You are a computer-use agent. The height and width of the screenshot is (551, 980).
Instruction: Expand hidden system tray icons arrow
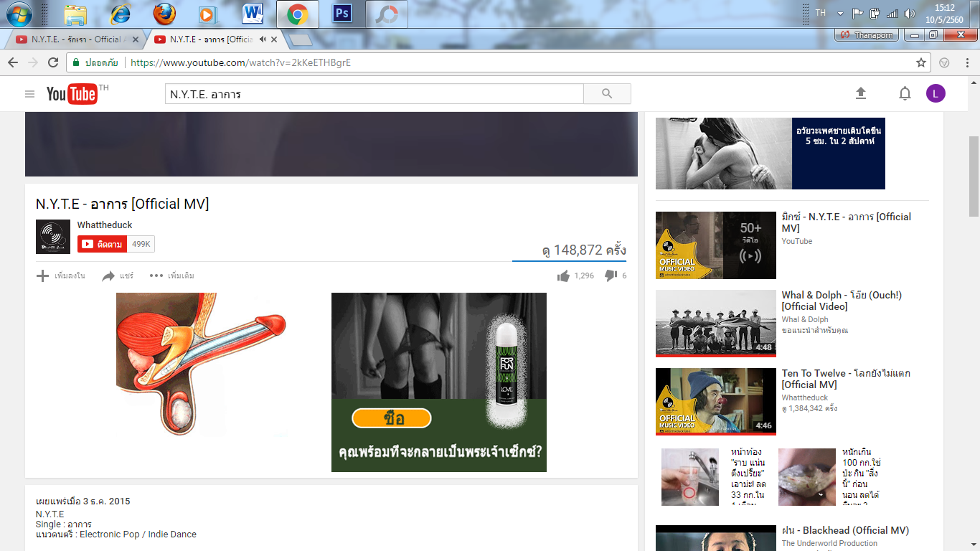click(x=840, y=14)
